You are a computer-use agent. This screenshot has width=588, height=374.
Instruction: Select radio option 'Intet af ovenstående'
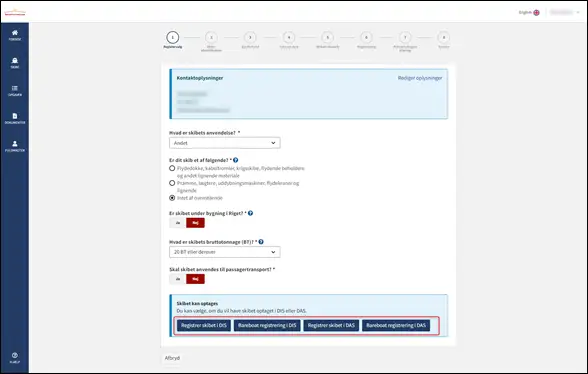coord(172,198)
